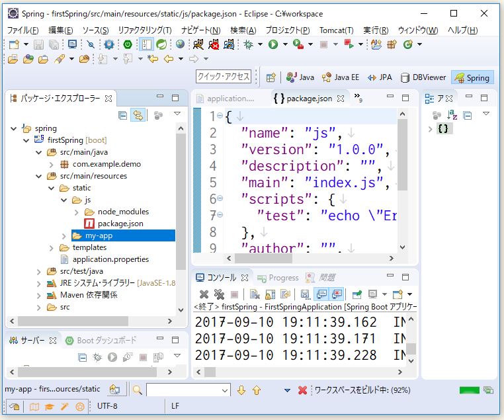
Task: Click the Open Perspective icon
Action: [271, 77]
